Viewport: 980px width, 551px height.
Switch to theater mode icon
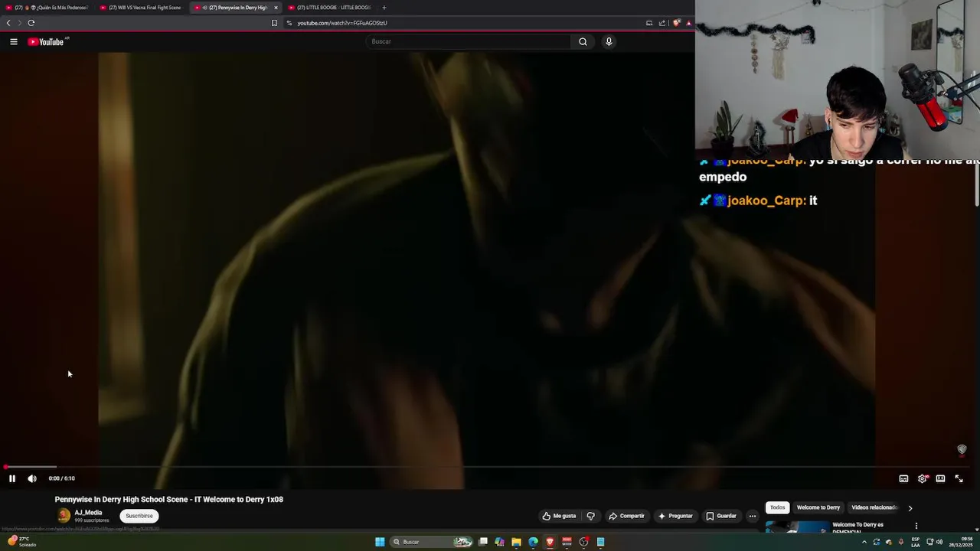click(x=940, y=478)
